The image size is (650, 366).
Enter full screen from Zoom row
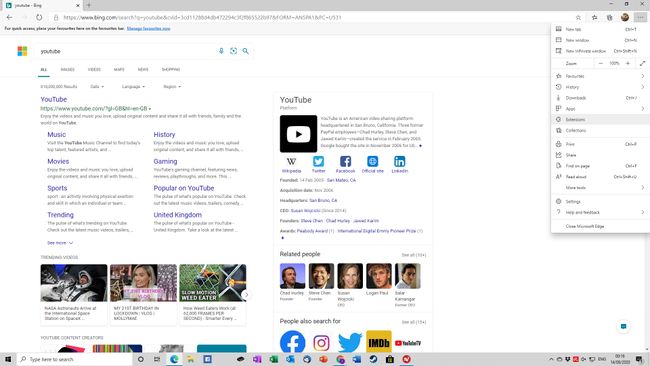(642, 63)
